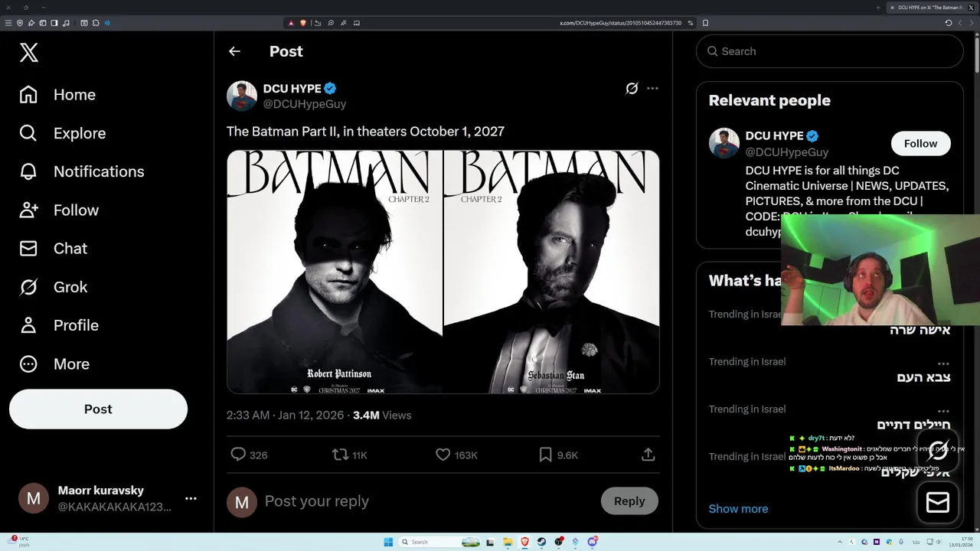Open File Explorer from taskbar

coord(508,542)
